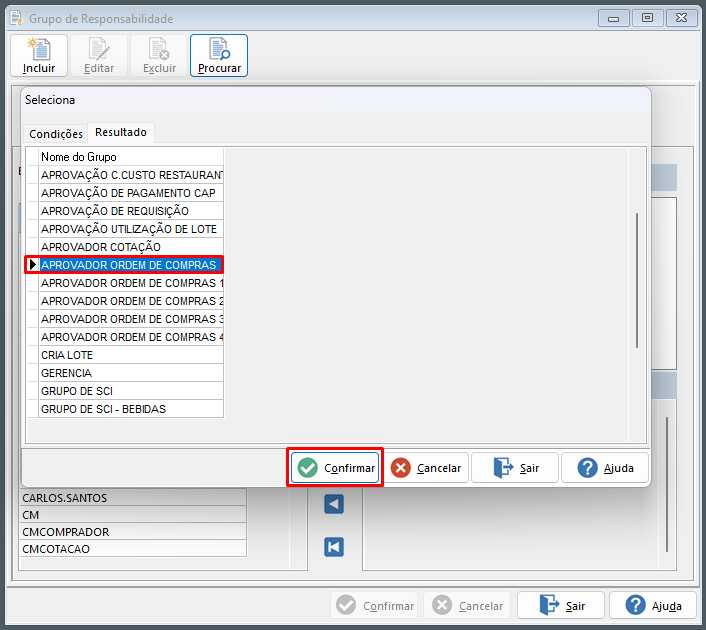Select highlighted row APROVADOR ORDEM DE COMPRAS

tap(131, 265)
